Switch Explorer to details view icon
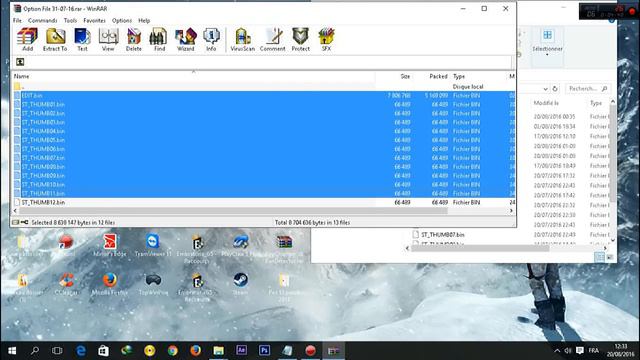 pos(599,257)
